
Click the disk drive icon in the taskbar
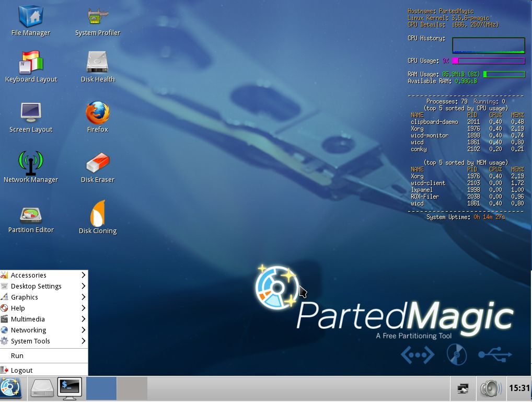click(x=42, y=388)
